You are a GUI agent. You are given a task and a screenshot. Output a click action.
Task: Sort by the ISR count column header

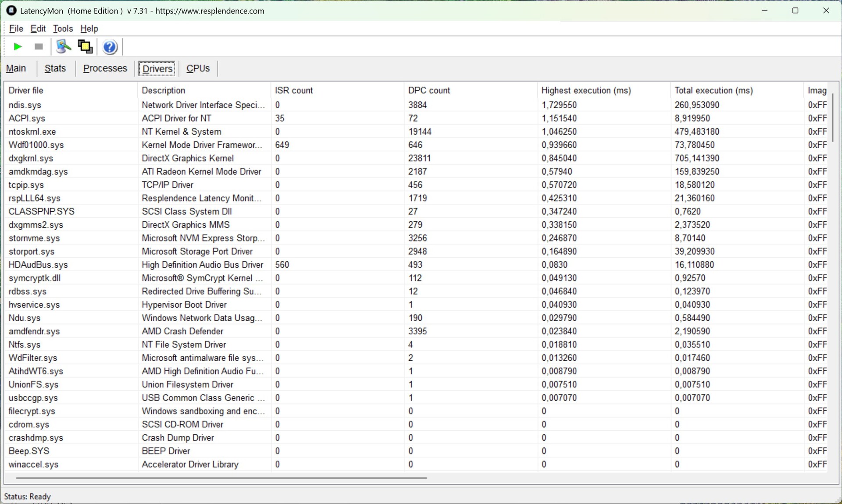pyautogui.click(x=294, y=90)
